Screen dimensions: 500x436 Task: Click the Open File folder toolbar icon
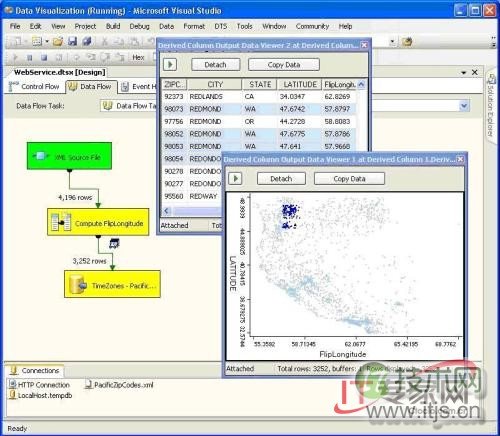[58, 41]
